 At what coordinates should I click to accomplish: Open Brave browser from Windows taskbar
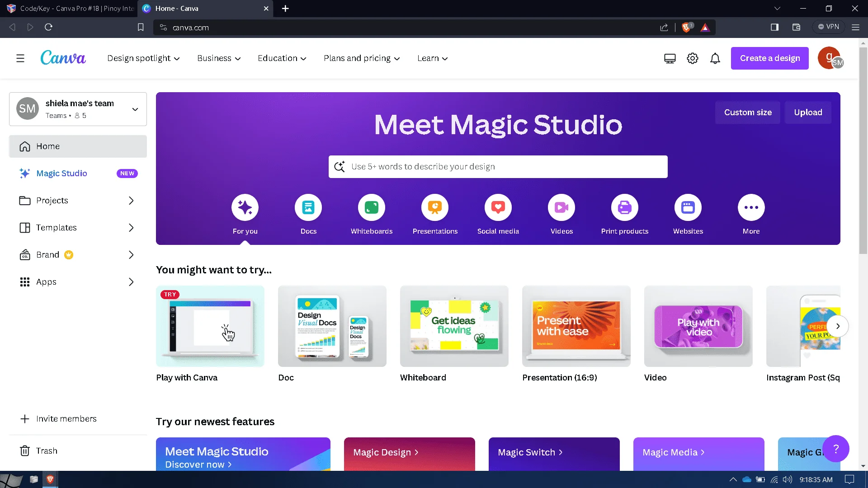50,479
